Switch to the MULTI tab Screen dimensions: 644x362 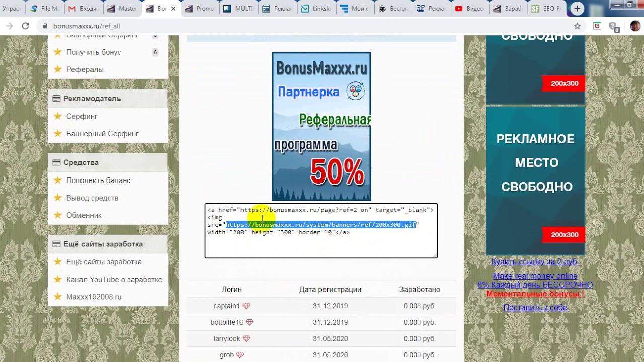pos(238,9)
